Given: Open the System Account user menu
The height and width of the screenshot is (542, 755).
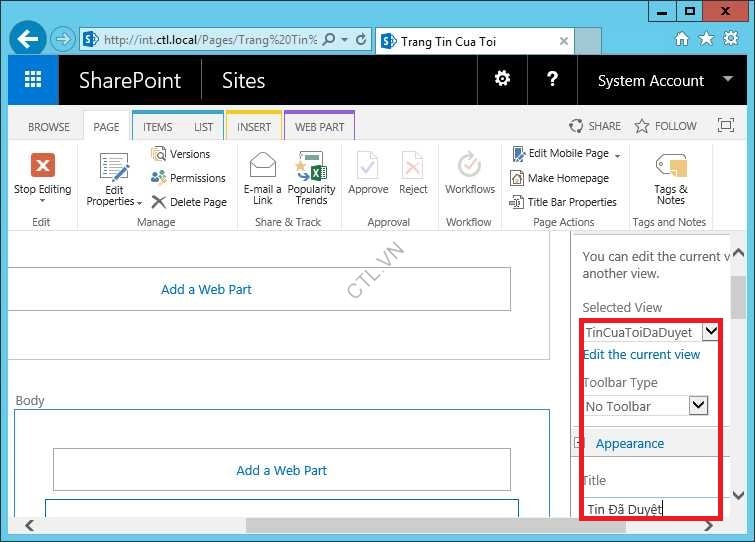Looking at the screenshot, I should (x=664, y=81).
